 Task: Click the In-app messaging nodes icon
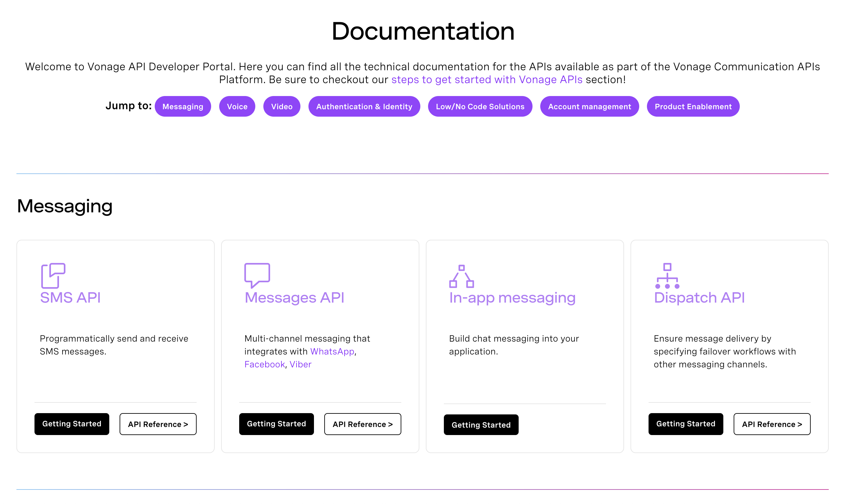(462, 276)
